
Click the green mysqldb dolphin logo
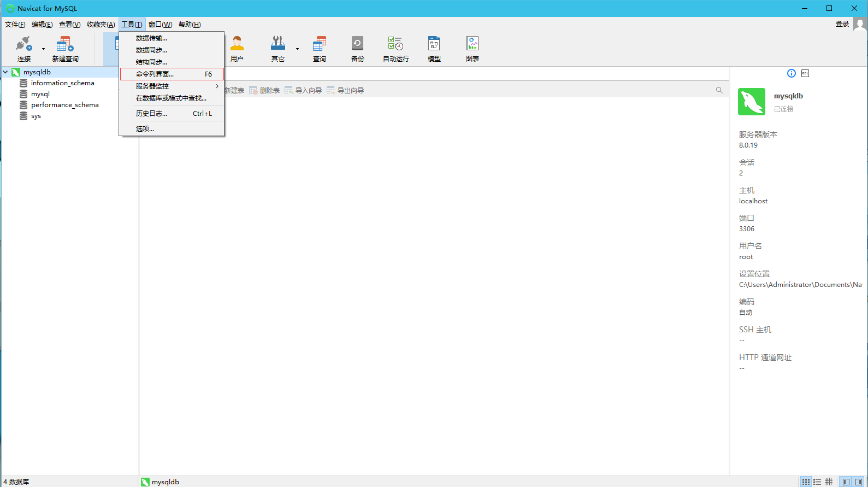(752, 102)
